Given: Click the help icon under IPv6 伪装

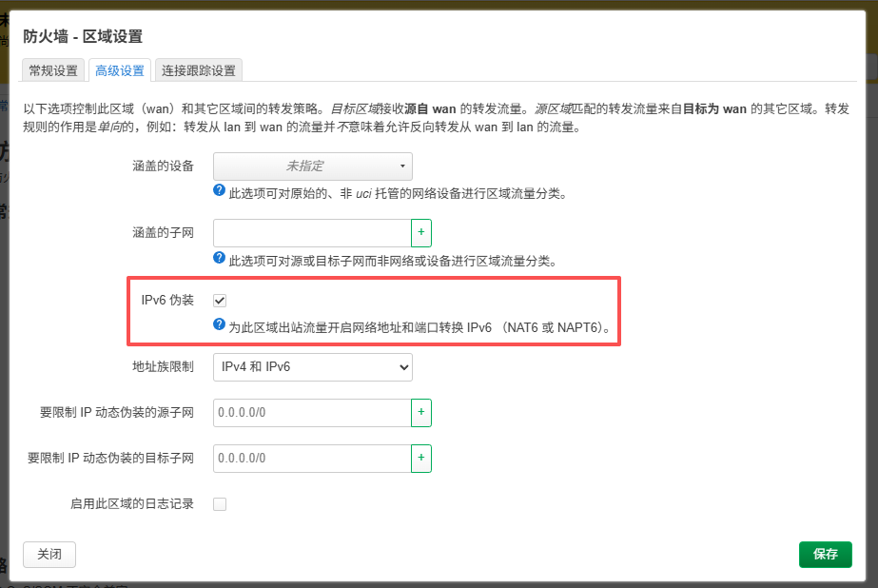Looking at the screenshot, I should click(x=220, y=326).
